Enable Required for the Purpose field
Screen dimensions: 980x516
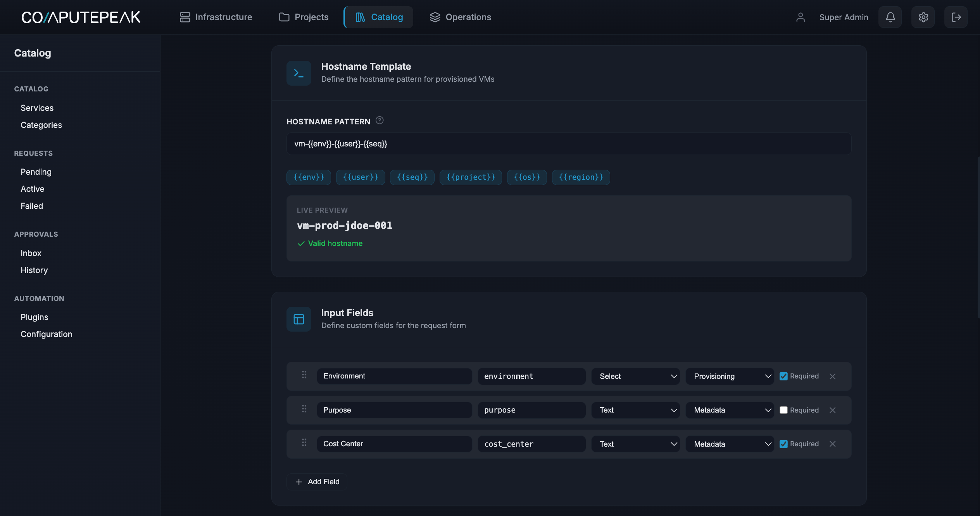(x=784, y=410)
